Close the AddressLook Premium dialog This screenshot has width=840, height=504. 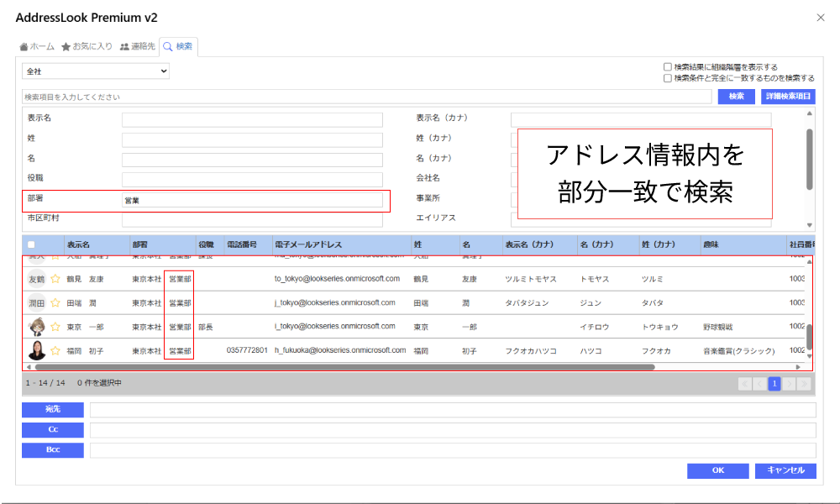[x=821, y=18]
